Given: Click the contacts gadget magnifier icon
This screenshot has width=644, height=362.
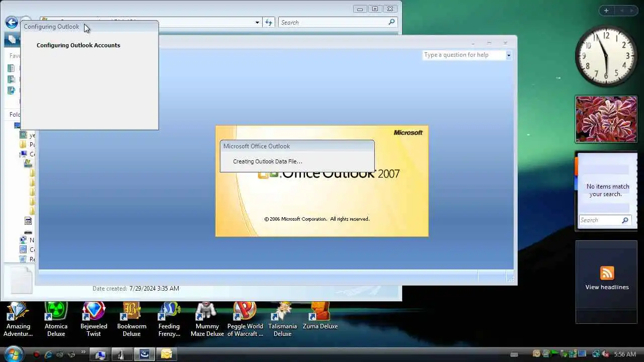Looking at the screenshot, I should click(x=625, y=220).
